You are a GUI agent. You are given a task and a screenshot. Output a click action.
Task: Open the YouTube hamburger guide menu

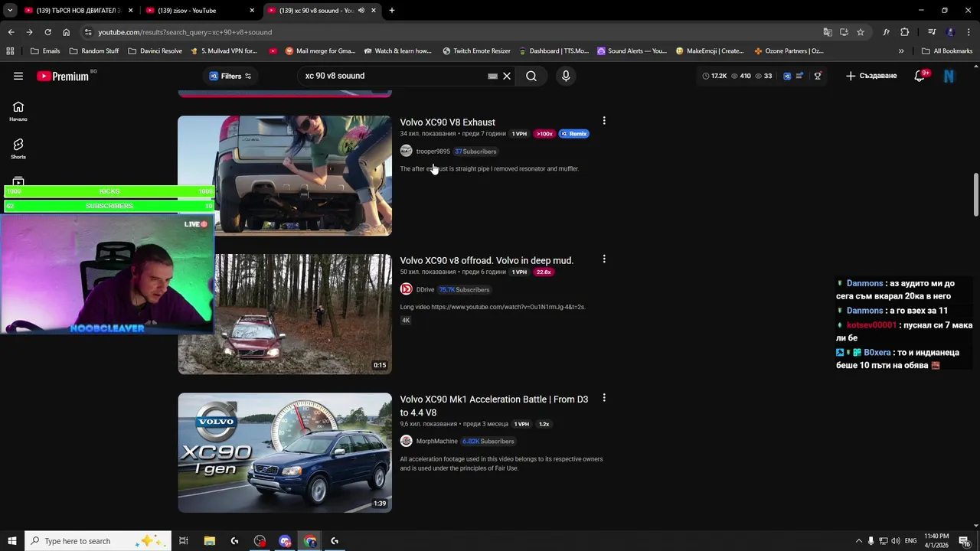tap(18, 76)
